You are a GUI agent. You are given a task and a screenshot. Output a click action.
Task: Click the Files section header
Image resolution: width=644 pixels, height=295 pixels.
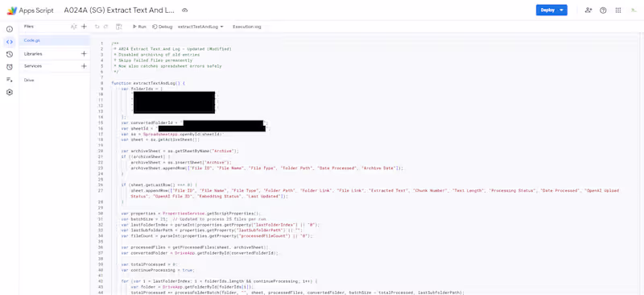29,27
